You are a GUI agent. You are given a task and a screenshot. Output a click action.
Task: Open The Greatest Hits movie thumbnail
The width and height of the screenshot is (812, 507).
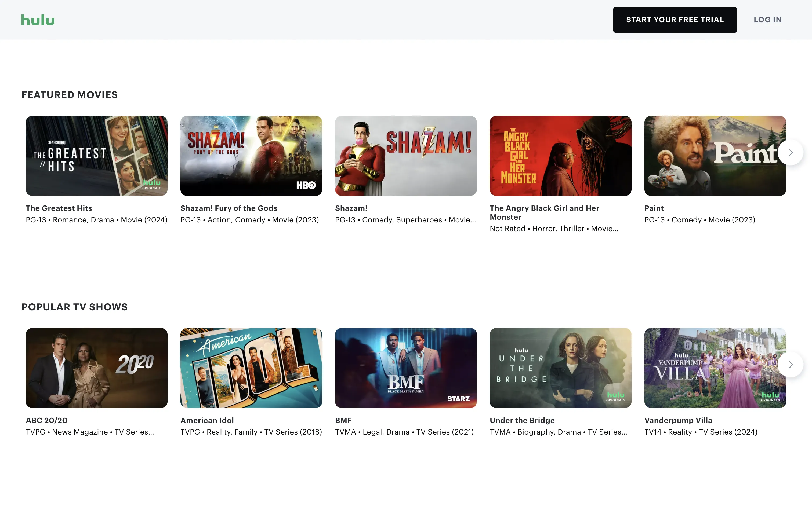(97, 156)
